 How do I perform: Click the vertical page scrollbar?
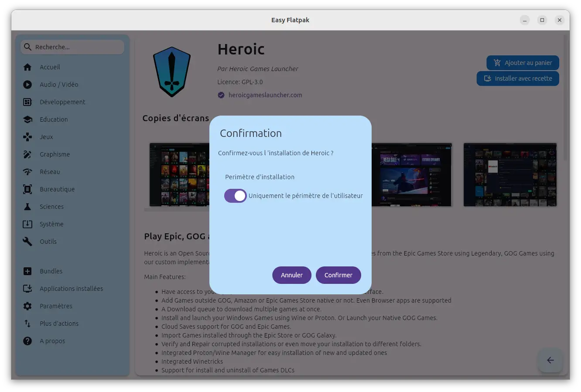click(566, 98)
